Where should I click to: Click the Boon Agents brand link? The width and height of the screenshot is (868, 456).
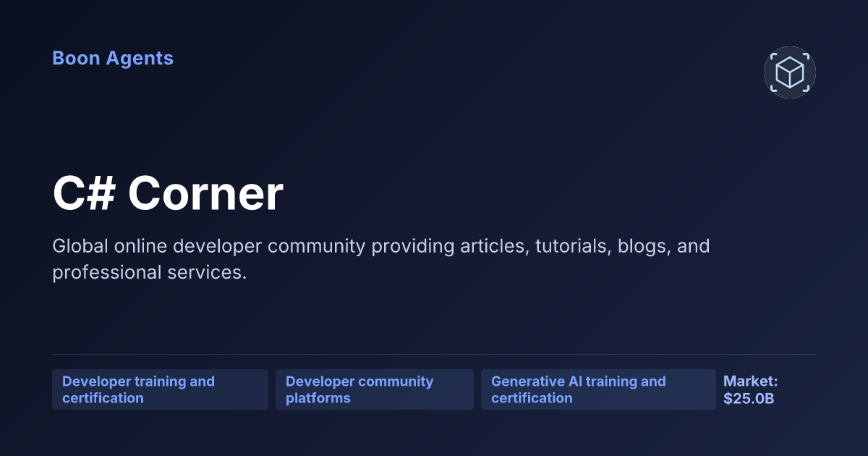pos(113,59)
